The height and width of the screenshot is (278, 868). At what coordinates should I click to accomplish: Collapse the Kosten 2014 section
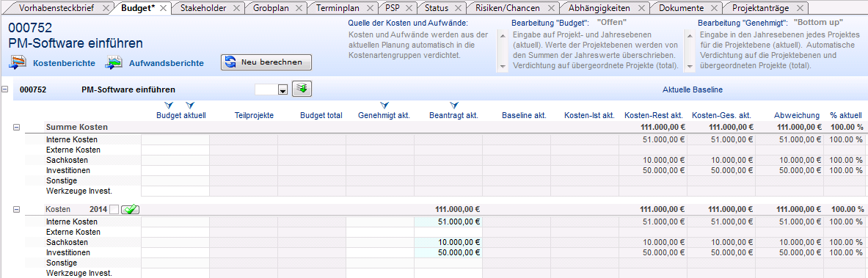pyautogui.click(x=16, y=209)
